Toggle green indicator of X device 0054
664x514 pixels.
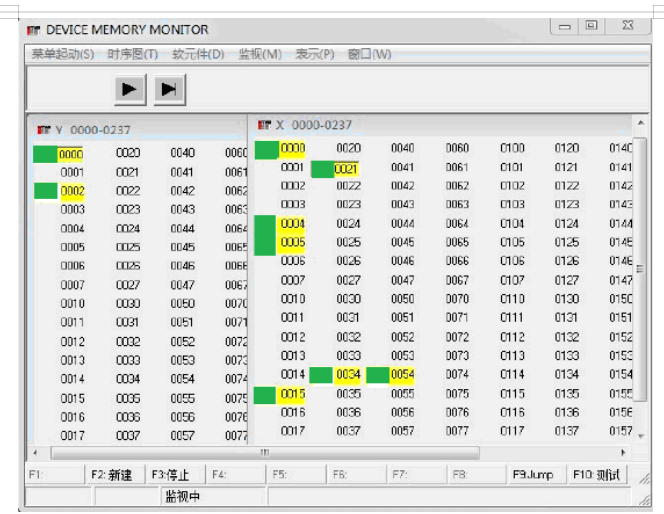[x=378, y=375]
